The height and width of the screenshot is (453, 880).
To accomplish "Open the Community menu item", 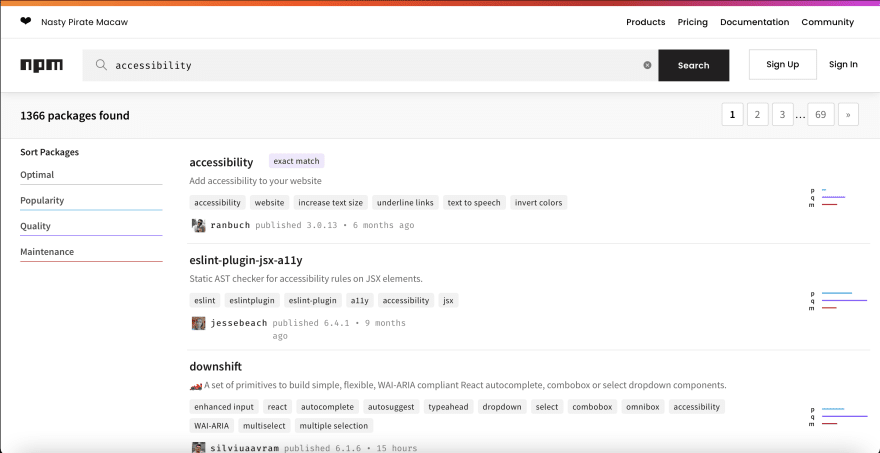I will 827,22.
